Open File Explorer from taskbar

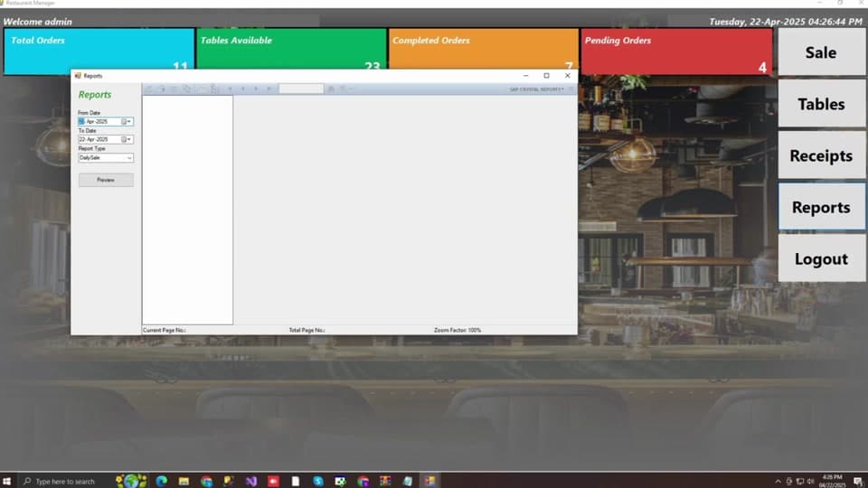coord(184,482)
